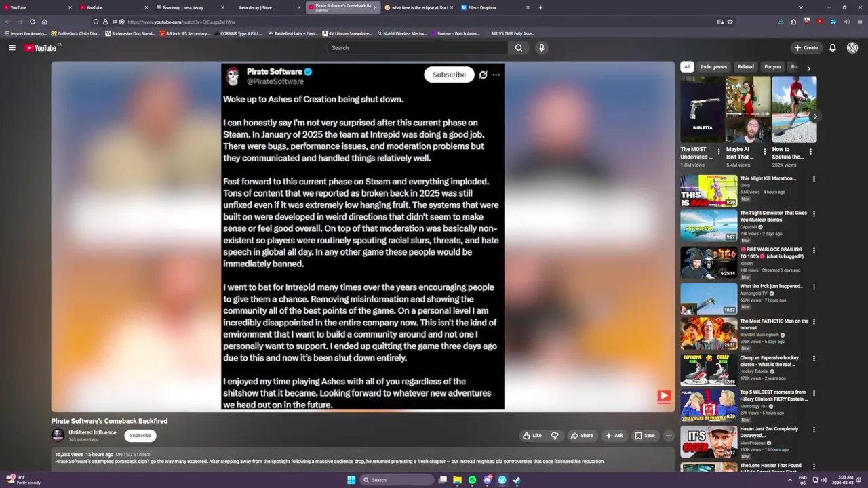Click the video info card icon
Screen dimensions: 868x488
pyautogui.click(x=664, y=396)
